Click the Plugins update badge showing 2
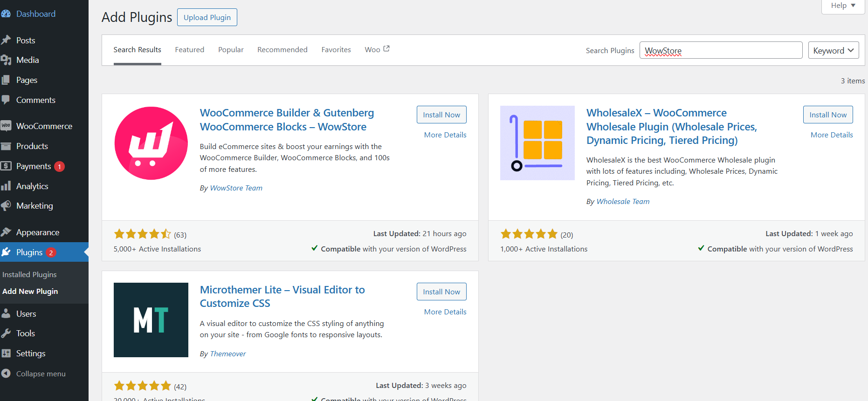 (51, 252)
